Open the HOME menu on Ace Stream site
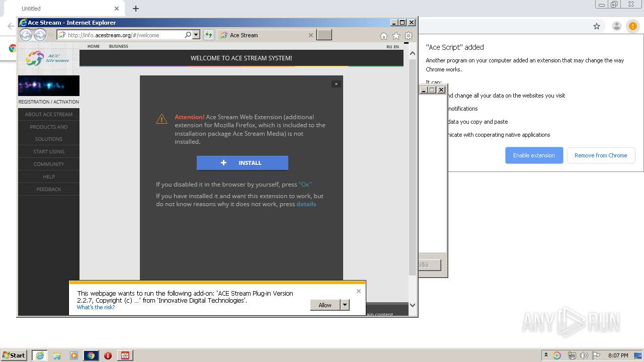Viewport: 644px width, 362px height. click(x=94, y=46)
